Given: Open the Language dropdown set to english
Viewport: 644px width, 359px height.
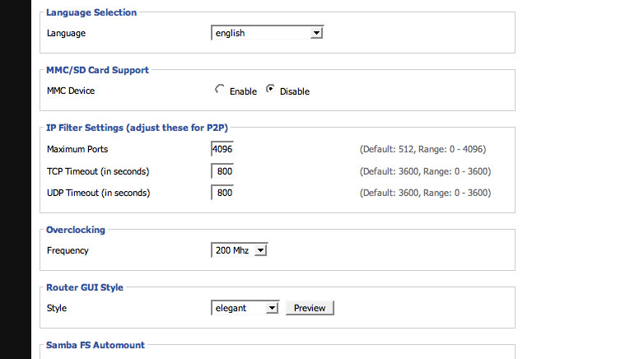Looking at the screenshot, I should pos(268,33).
